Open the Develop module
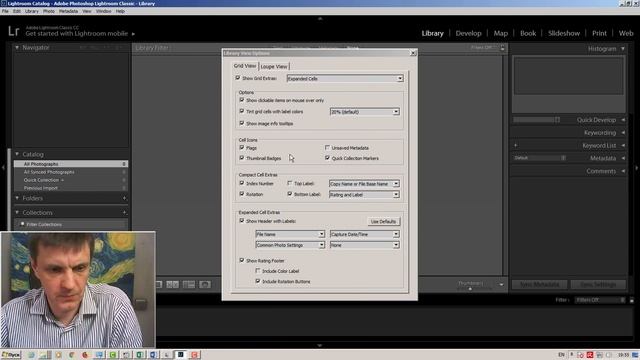This screenshot has height=360, width=640. (x=468, y=33)
